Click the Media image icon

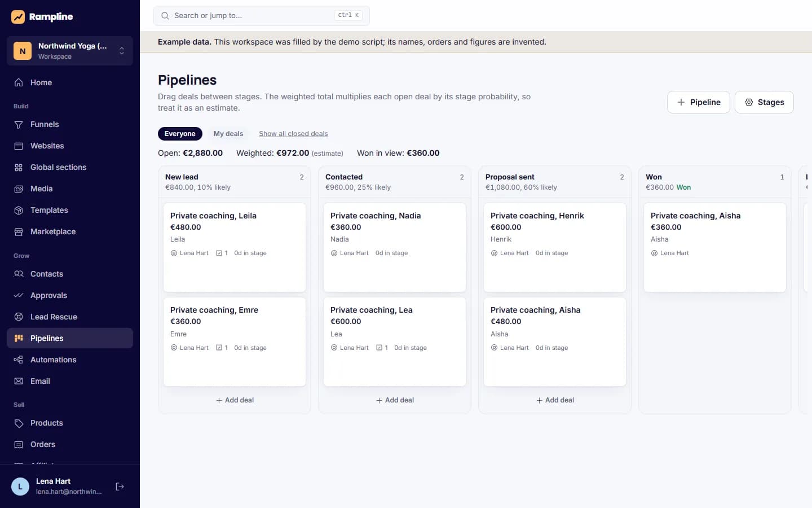pyautogui.click(x=19, y=189)
